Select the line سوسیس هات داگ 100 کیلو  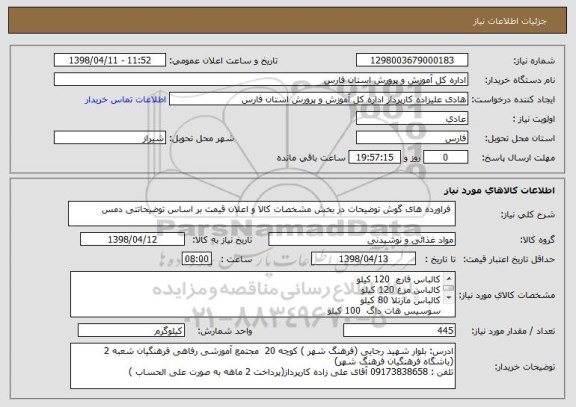(384, 311)
